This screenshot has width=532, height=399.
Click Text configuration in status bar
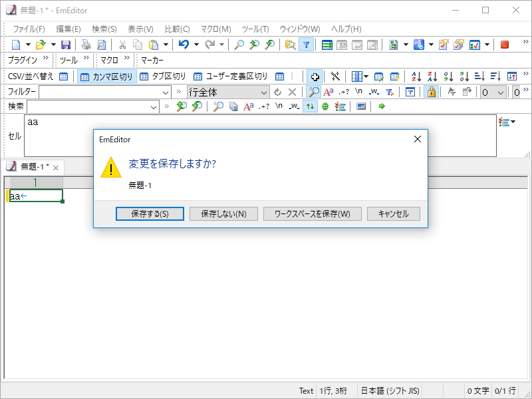(306, 391)
